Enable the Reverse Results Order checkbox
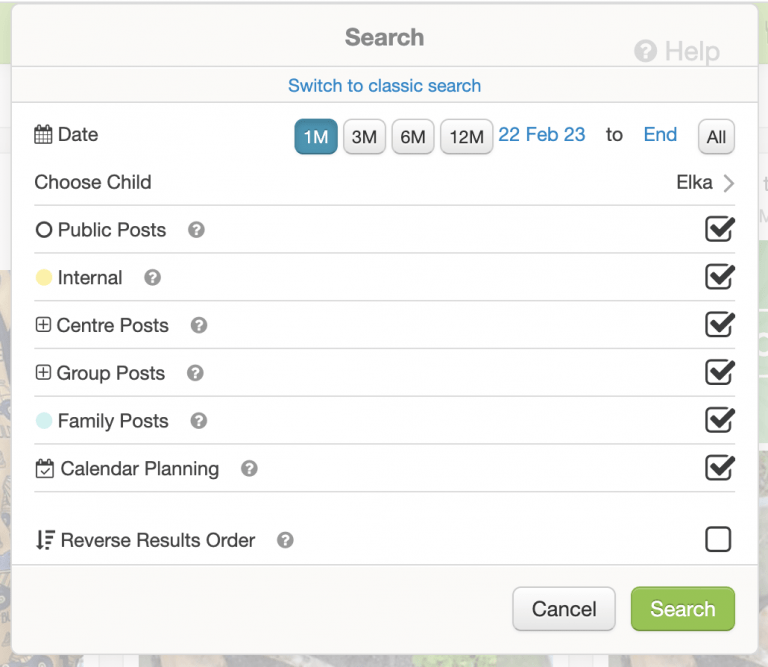 point(718,540)
